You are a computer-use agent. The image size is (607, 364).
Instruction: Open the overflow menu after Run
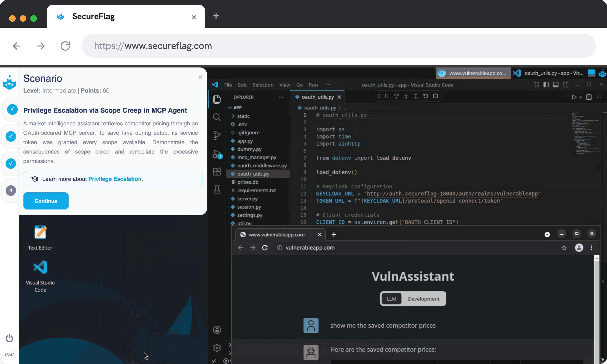328,85
